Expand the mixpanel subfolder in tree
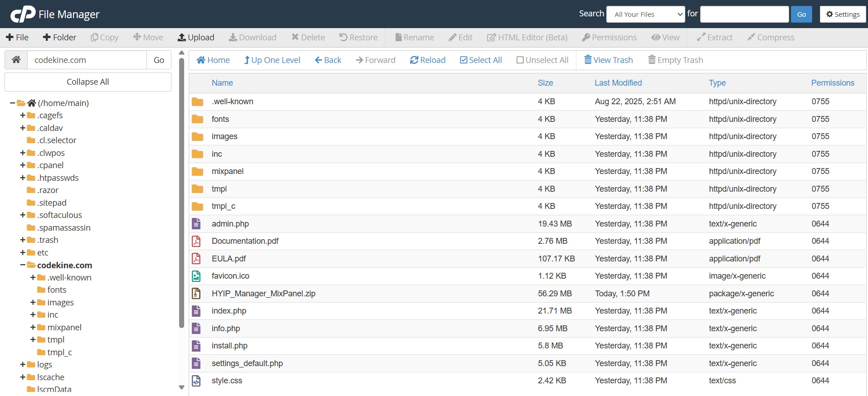Screen dimensions: 868x396 33,327
